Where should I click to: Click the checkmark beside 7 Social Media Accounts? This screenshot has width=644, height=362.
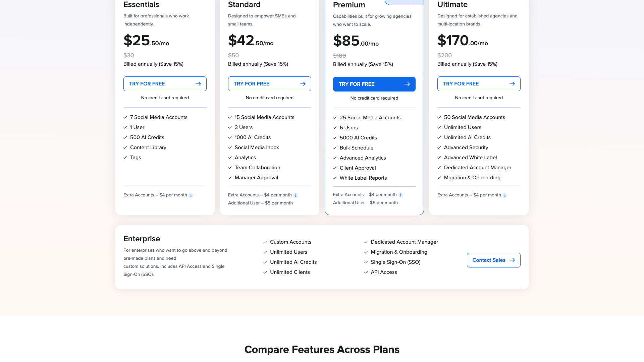(x=124, y=117)
